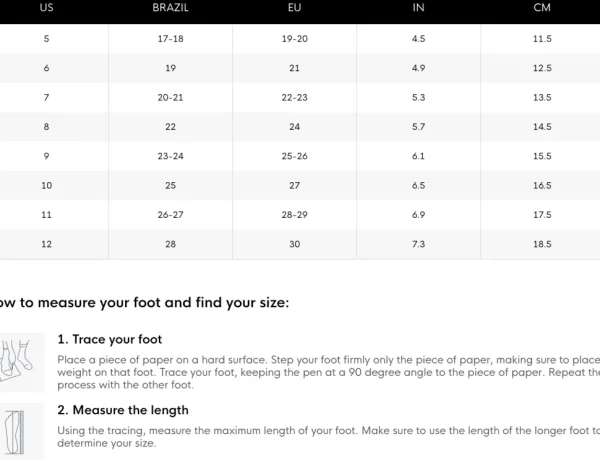Click Brazil size 17-18 cell
This screenshot has width=600, height=460.
170,39
